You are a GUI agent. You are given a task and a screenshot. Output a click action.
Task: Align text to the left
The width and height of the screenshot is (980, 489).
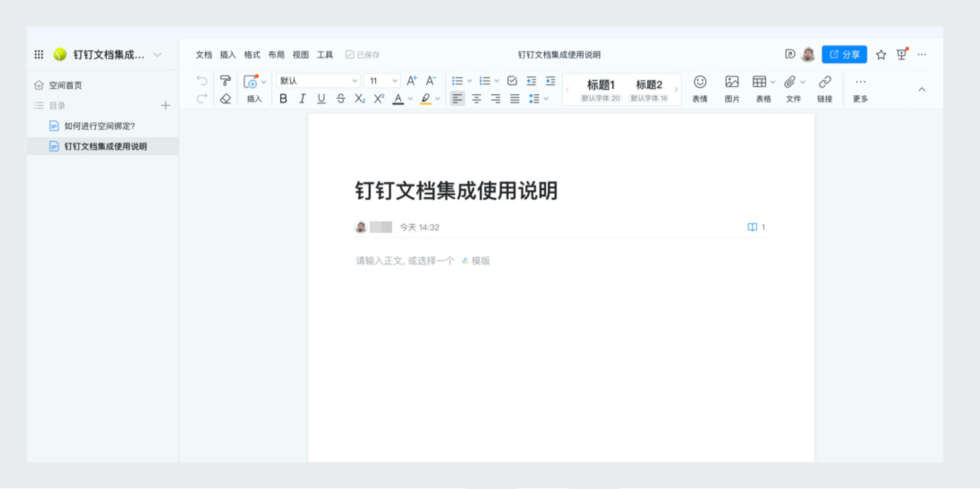tap(457, 99)
